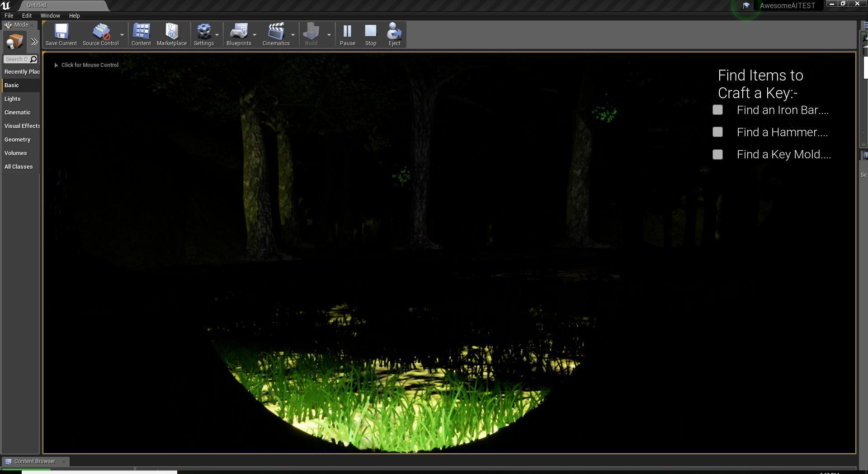Select the Place mode cube icon

14,42
